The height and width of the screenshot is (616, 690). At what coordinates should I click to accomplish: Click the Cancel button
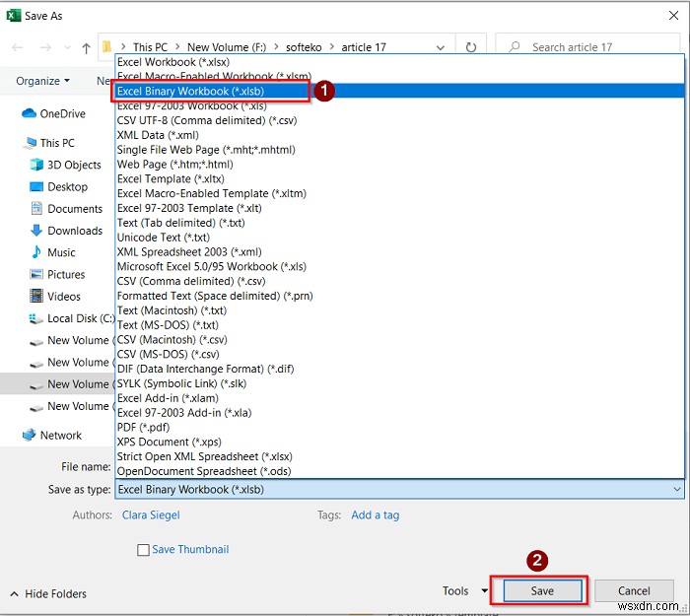(x=634, y=590)
